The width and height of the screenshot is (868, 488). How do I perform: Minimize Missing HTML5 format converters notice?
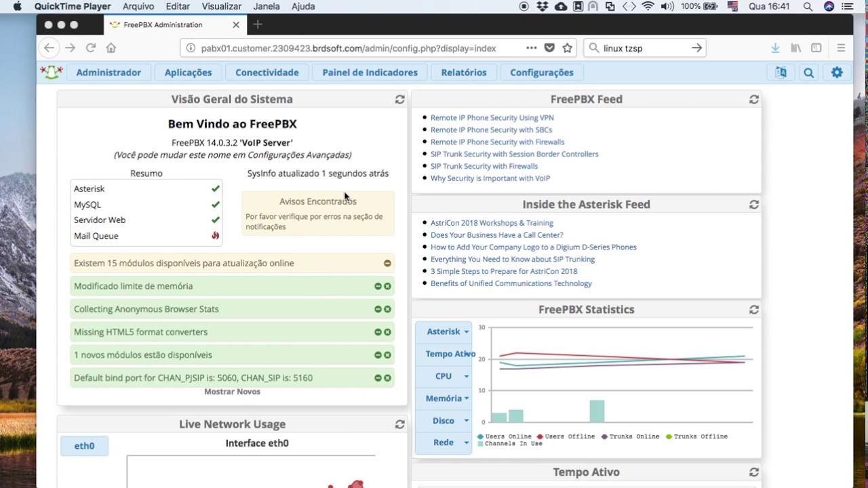[x=378, y=332]
